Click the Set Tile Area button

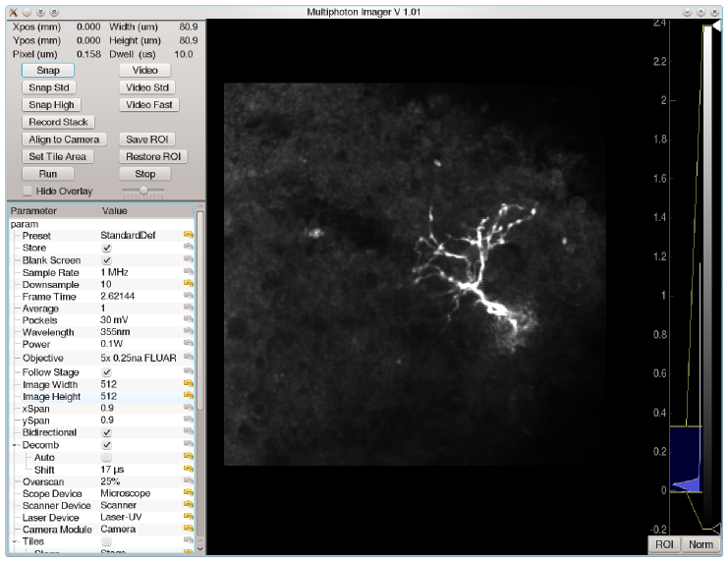click(58, 156)
